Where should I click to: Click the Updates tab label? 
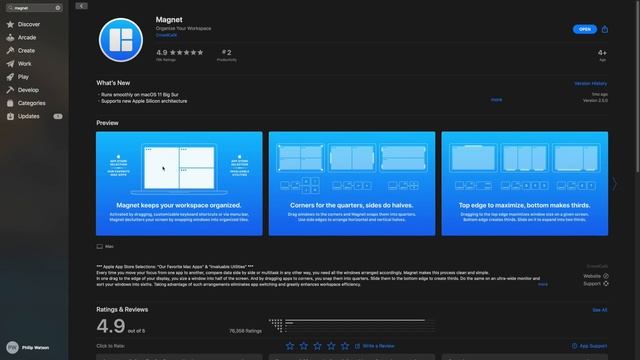29,116
